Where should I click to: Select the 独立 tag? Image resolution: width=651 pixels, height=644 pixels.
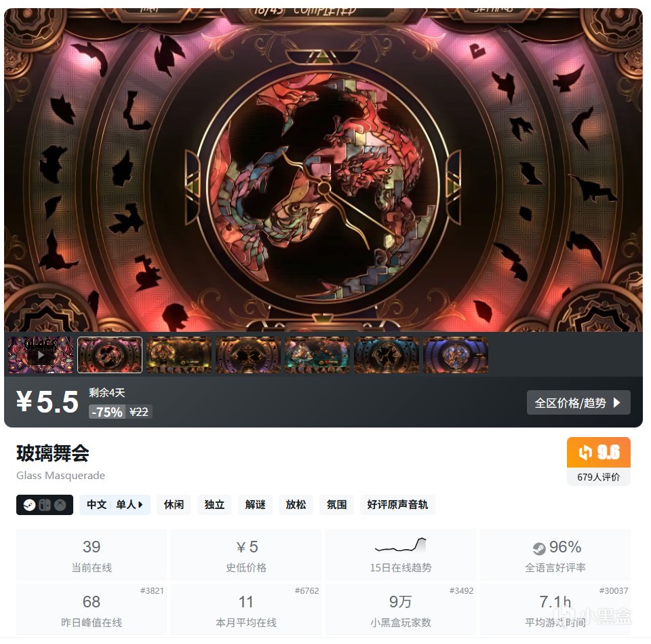point(214,505)
